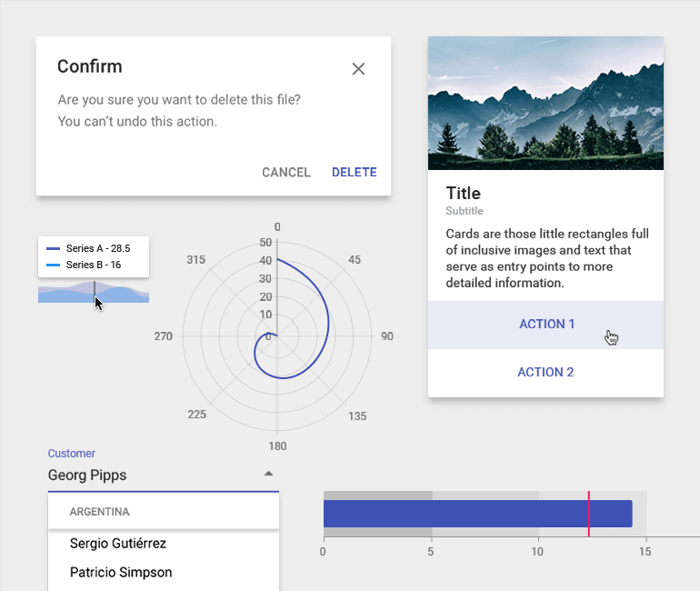This screenshot has height=591, width=700.
Task: Click the CANCEL button in Confirm dialog
Action: coord(285,173)
